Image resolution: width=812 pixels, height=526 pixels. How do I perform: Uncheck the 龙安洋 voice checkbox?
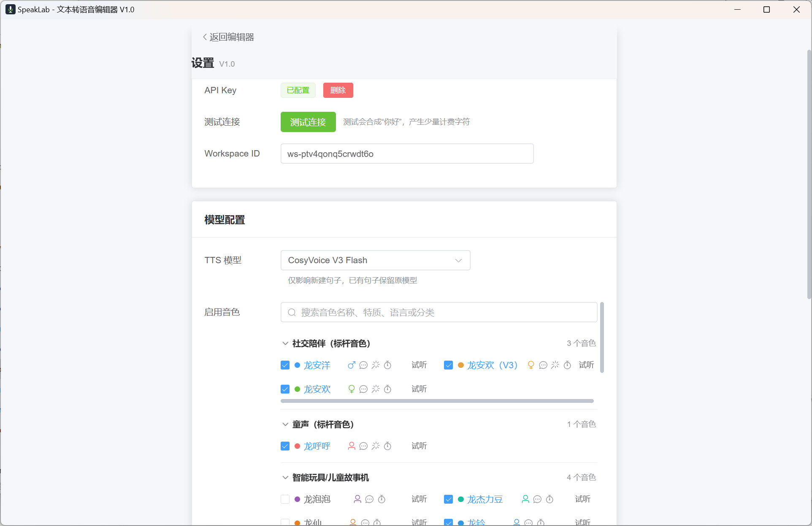coord(285,365)
